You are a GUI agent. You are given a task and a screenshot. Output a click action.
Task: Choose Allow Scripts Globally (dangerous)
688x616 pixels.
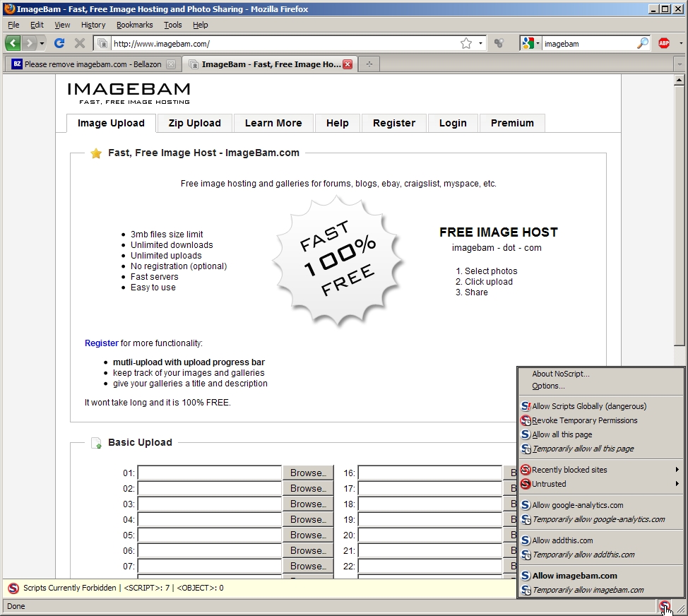(588, 406)
